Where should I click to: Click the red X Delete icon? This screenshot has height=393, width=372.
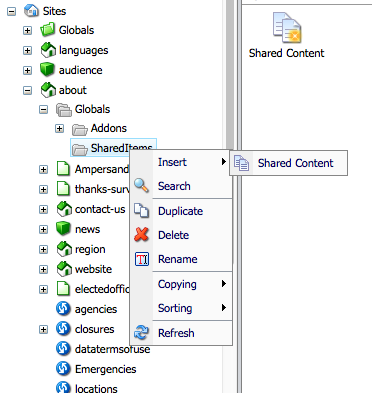[x=141, y=234]
